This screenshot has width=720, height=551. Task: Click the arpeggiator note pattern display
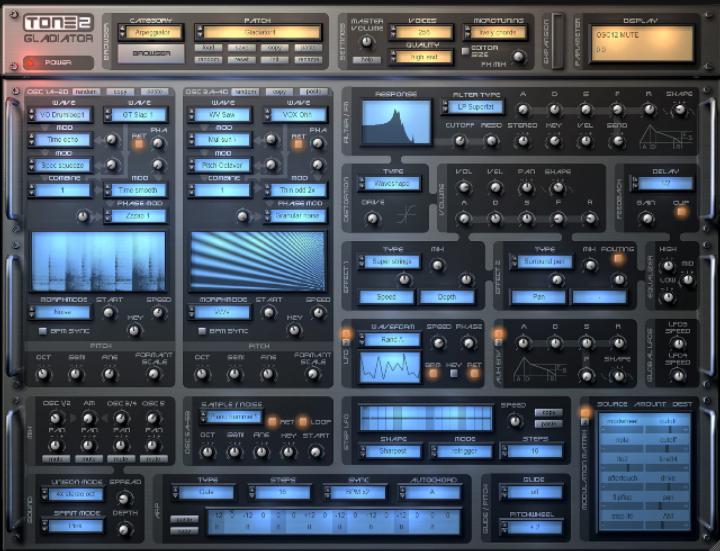pos(334,522)
